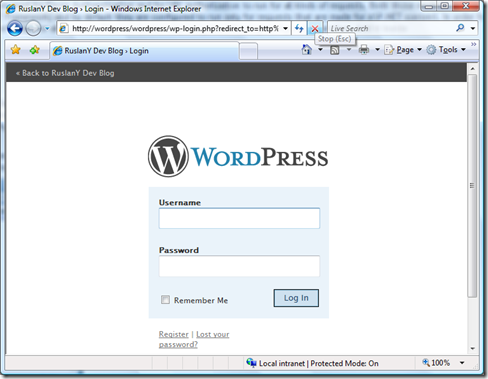Click the Print icon
488x379 pixels.
pos(364,50)
